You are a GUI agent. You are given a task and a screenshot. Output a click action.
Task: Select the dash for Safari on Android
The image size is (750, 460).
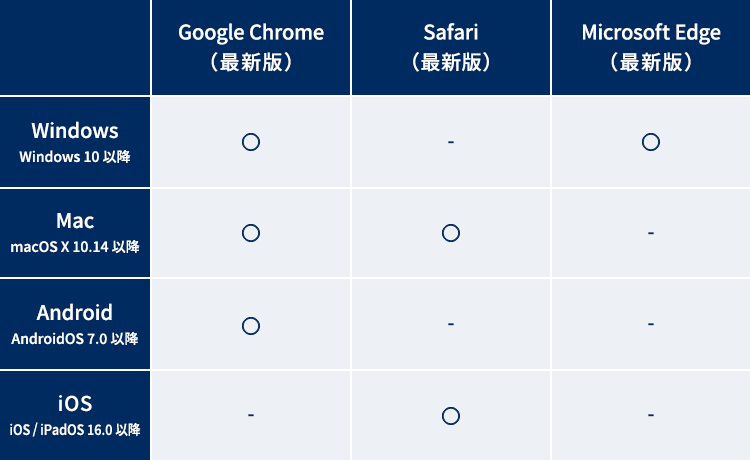[451, 325]
